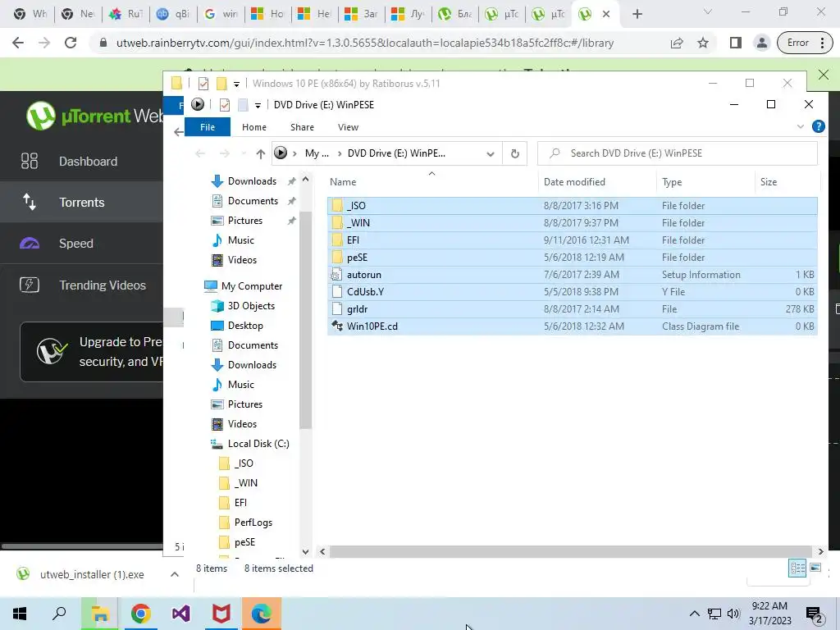Reload the Chrome page
Image resolution: width=840 pixels, height=630 pixels.
coord(71,43)
